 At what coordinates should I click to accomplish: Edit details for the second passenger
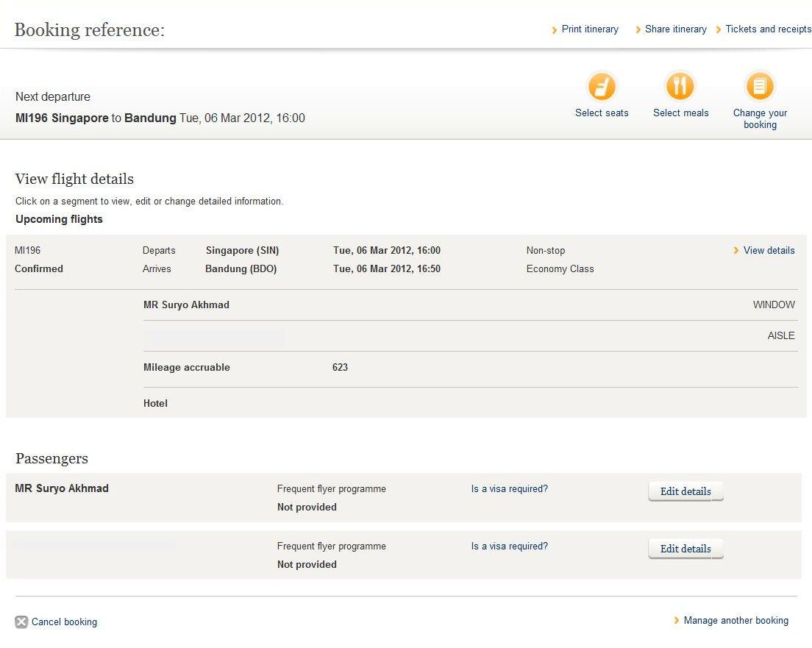tap(685, 549)
